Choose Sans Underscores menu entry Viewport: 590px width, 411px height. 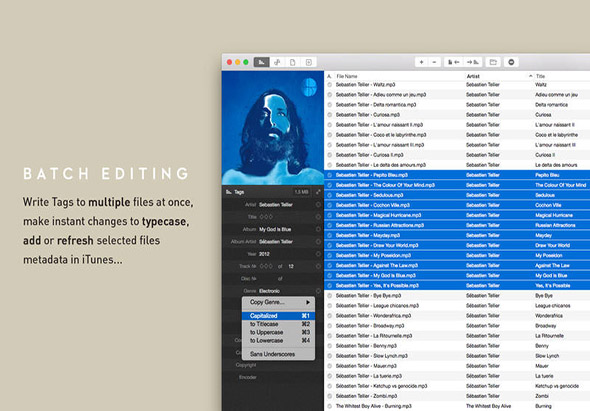pyautogui.click(x=278, y=354)
